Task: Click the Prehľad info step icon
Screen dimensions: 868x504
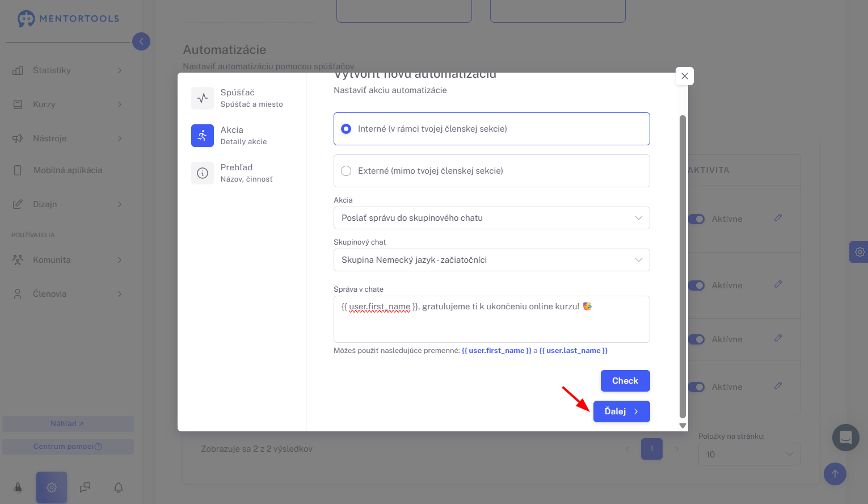Action: [x=203, y=173]
